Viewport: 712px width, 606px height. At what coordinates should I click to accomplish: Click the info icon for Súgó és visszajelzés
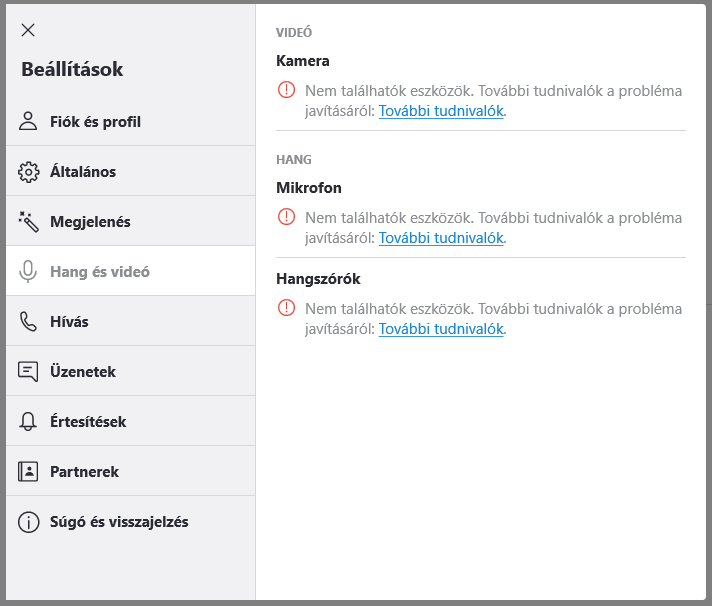pyautogui.click(x=28, y=521)
